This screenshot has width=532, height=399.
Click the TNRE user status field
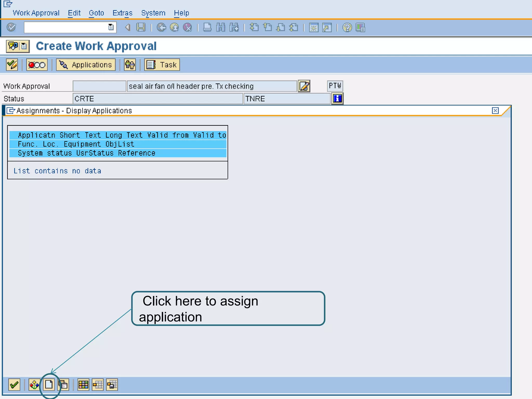click(x=287, y=99)
